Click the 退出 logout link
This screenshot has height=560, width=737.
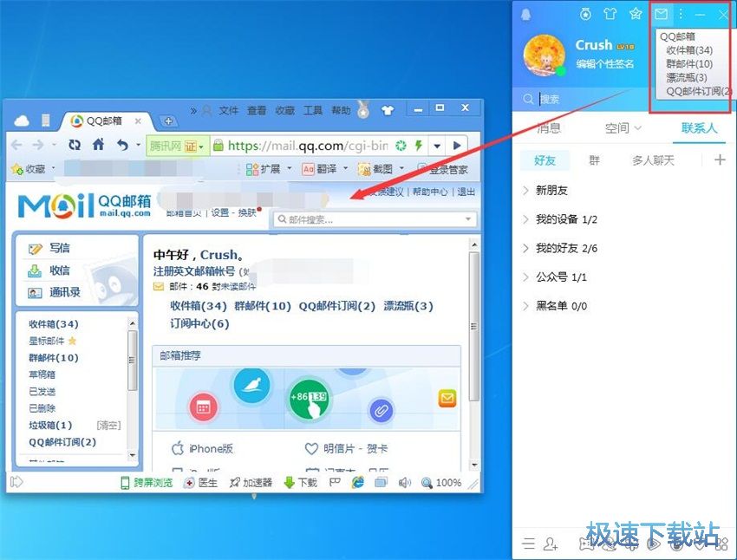(x=466, y=192)
